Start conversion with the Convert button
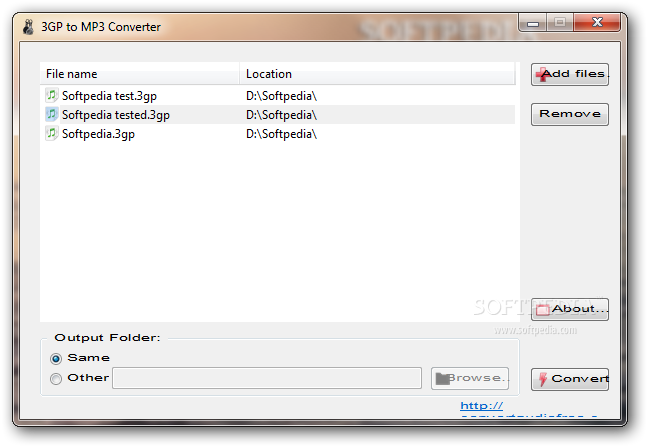 [x=569, y=379]
